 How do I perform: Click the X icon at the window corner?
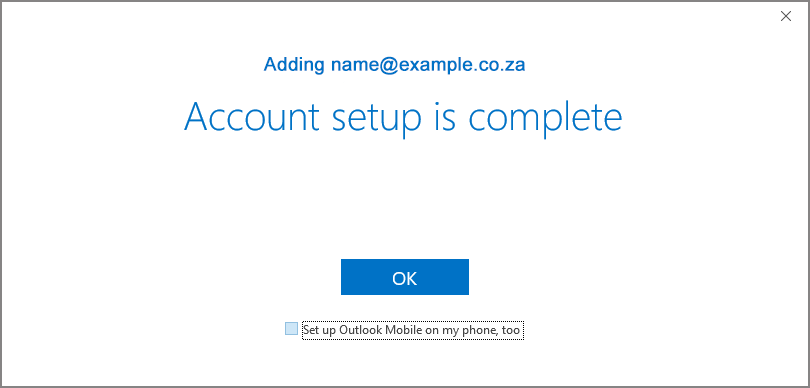click(x=786, y=16)
